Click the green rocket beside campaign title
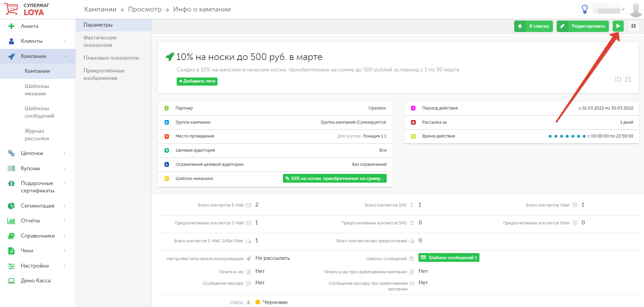The height and width of the screenshot is (307, 644). click(x=170, y=57)
